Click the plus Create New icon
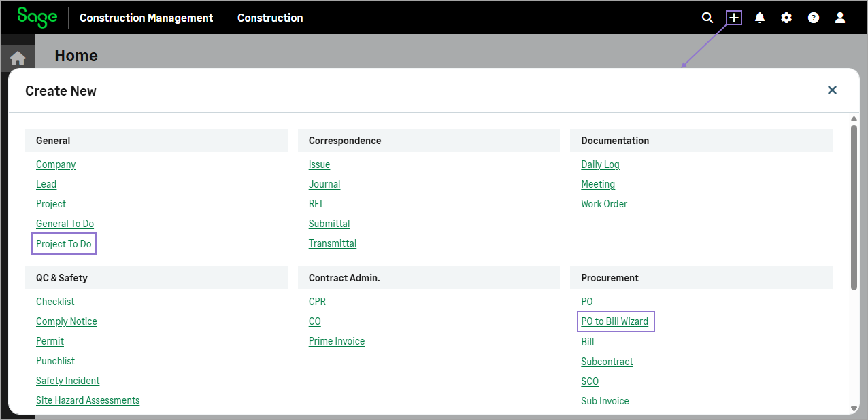868x420 pixels. point(734,18)
